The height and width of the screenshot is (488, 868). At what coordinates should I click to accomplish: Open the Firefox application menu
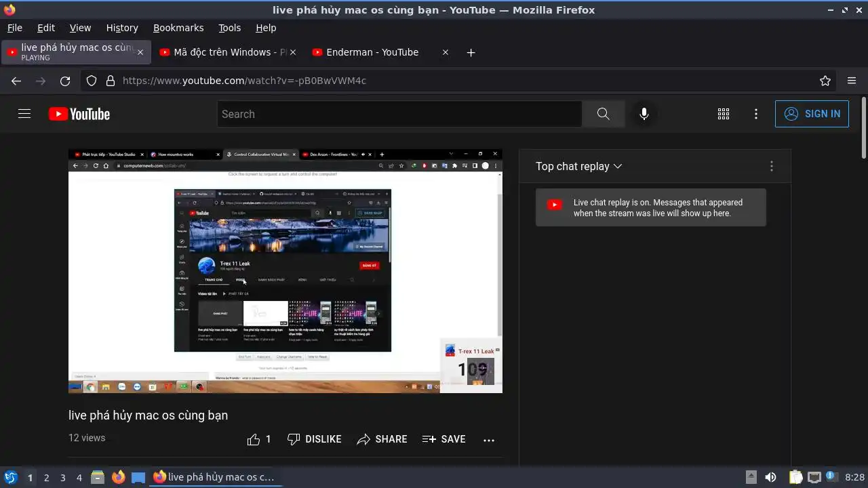(x=852, y=81)
